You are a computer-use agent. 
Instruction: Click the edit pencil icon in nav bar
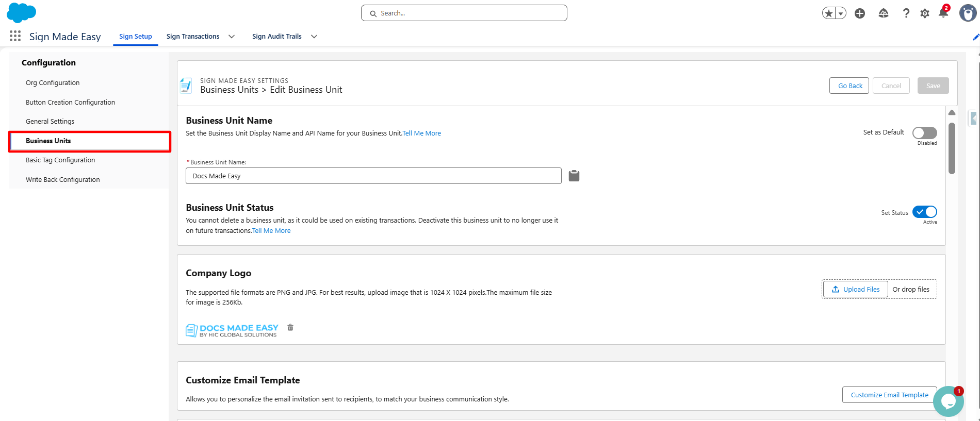click(x=976, y=37)
